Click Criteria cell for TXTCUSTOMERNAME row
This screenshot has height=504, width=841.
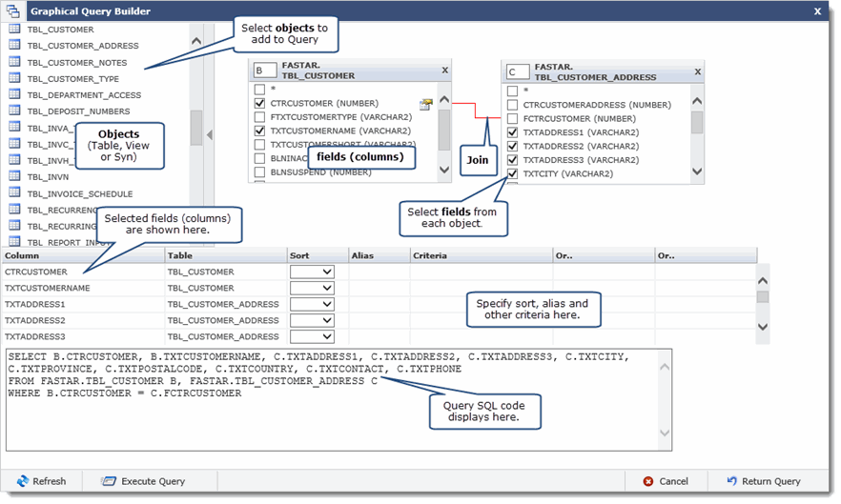point(482,288)
